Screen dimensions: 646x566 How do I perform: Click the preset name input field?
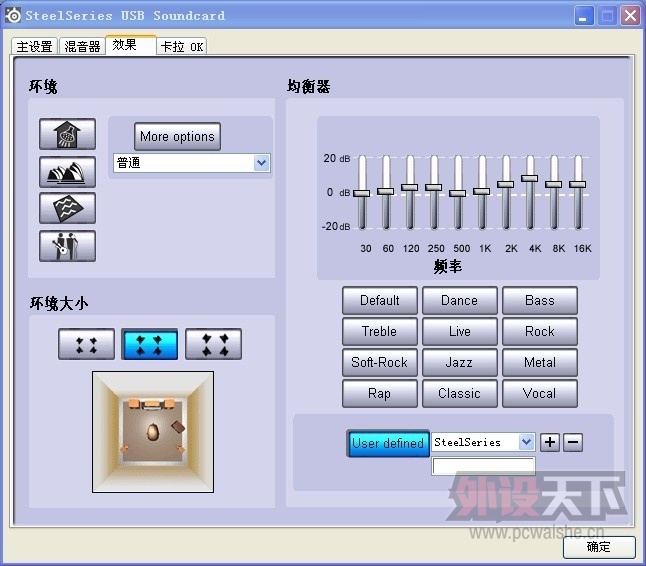(x=483, y=466)
